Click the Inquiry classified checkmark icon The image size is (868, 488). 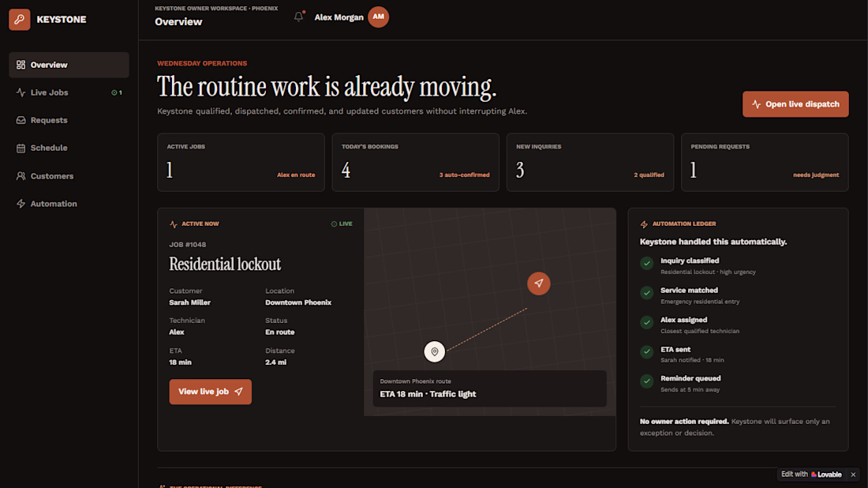coord(646,263)
